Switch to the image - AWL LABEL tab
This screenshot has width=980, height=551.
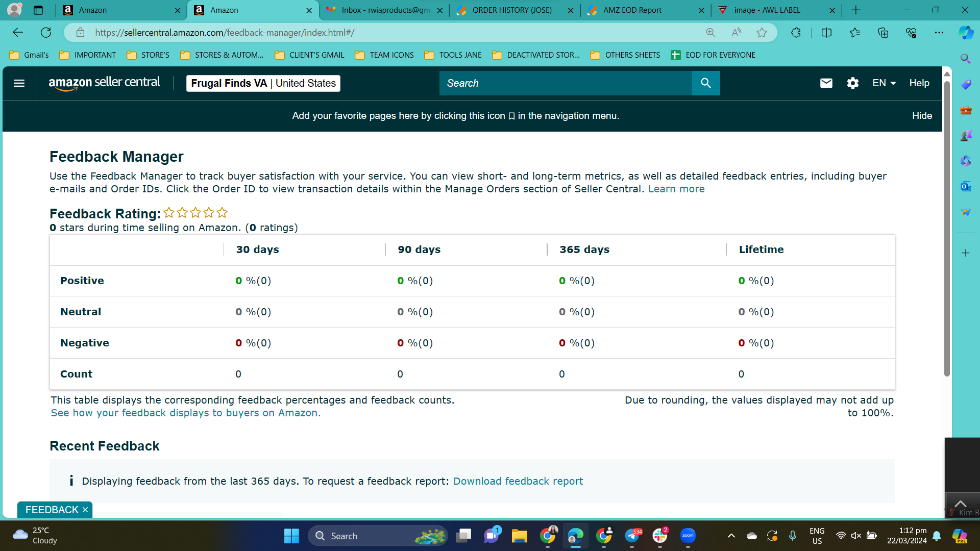(x=776, y=10)
